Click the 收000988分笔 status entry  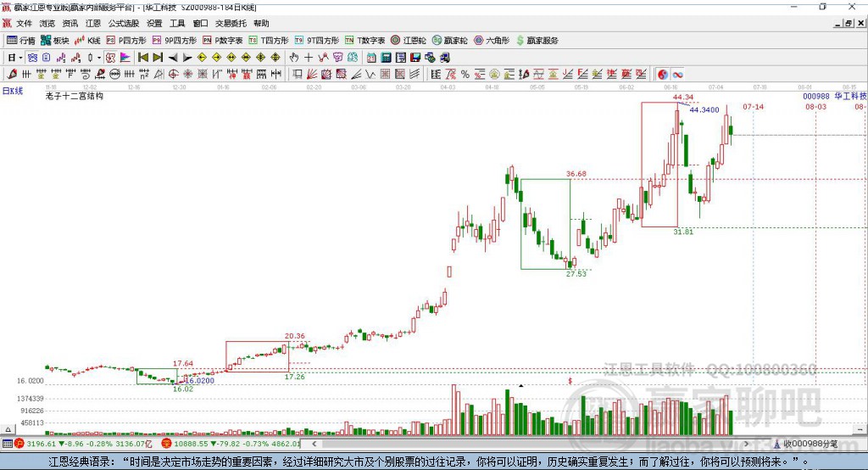(807, 444)
